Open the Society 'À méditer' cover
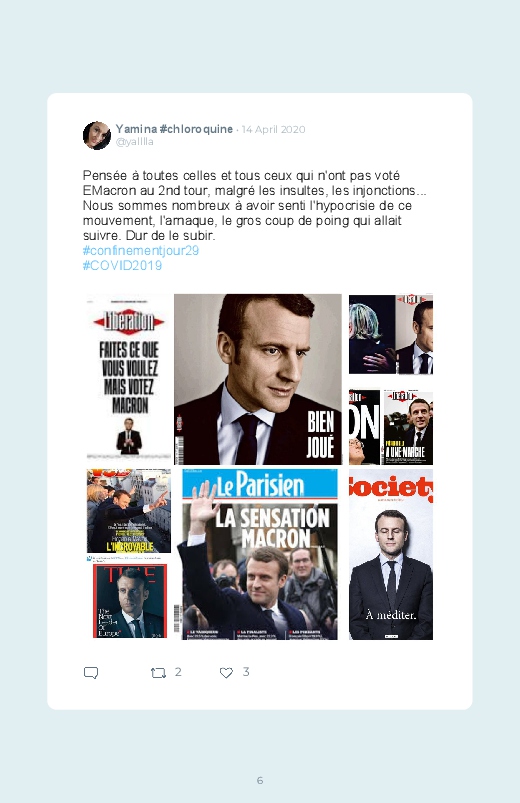The width and height of the screenshot is (520, 803). click(391, 554)
